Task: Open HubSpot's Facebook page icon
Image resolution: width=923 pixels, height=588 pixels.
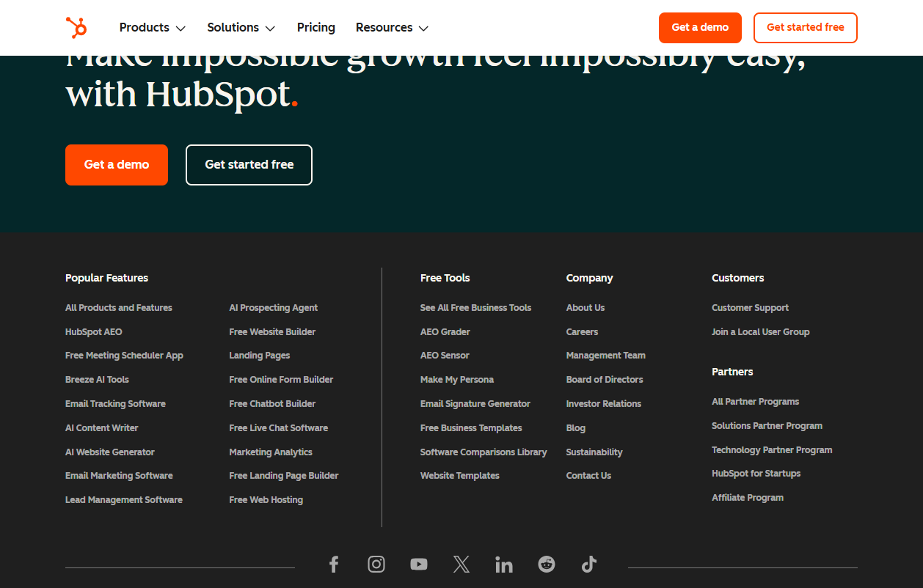Action: (x=334, y=564)
